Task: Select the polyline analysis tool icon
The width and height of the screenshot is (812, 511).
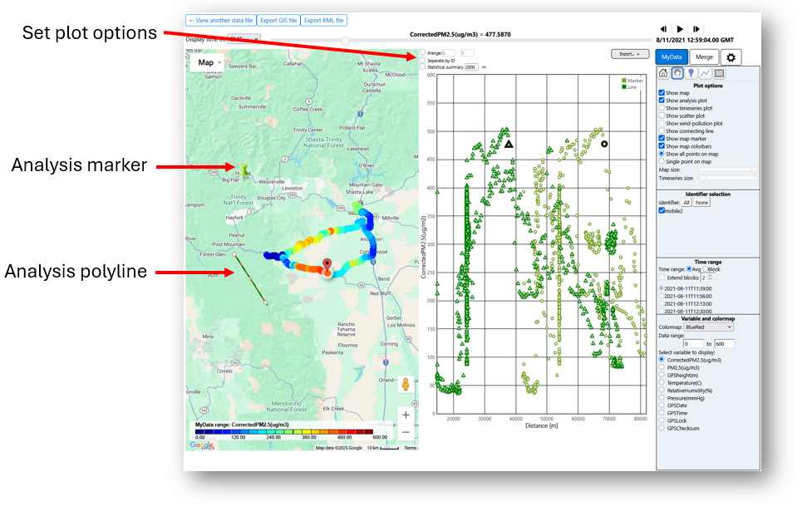Action: 705,73
